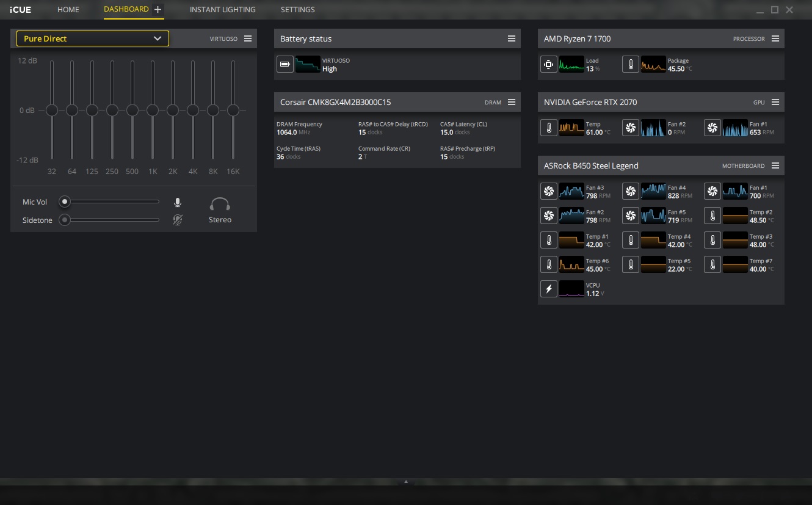Click the Sidetone slider
Viewport: 812px width, 505px height.
109,220
